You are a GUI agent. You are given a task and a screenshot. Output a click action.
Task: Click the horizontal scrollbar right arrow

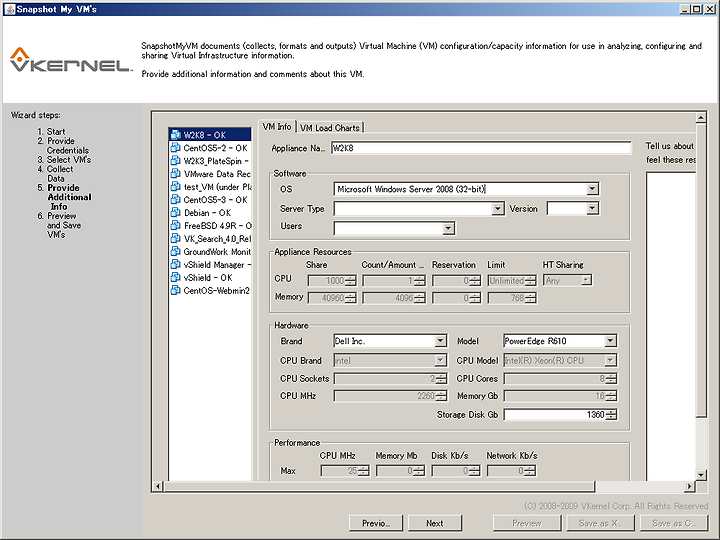689,486
